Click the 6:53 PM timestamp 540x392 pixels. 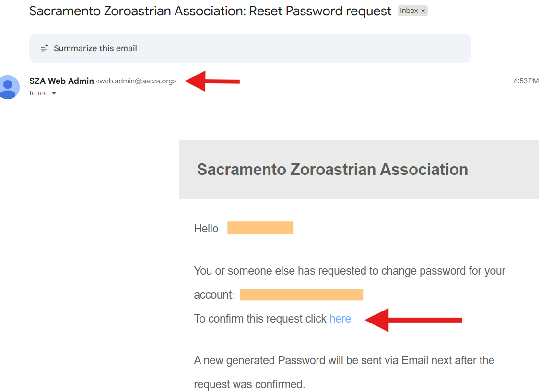(526, 81)
